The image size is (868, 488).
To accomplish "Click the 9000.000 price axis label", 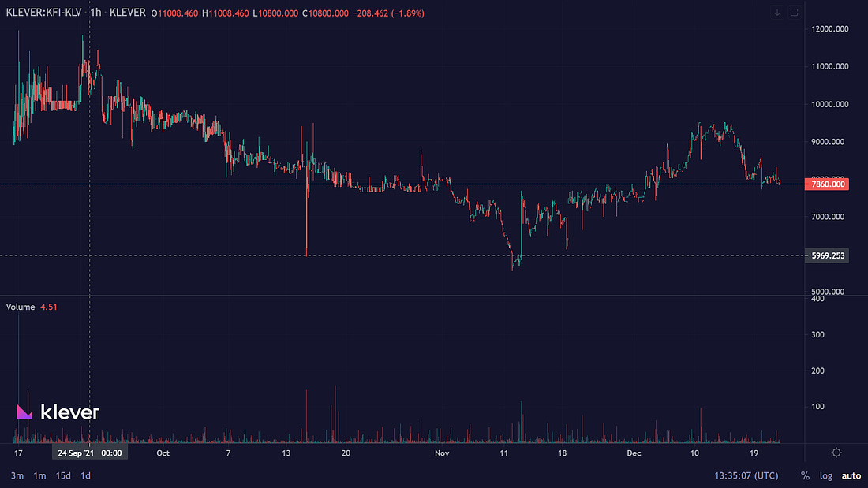I will click(x=828, y=142).
